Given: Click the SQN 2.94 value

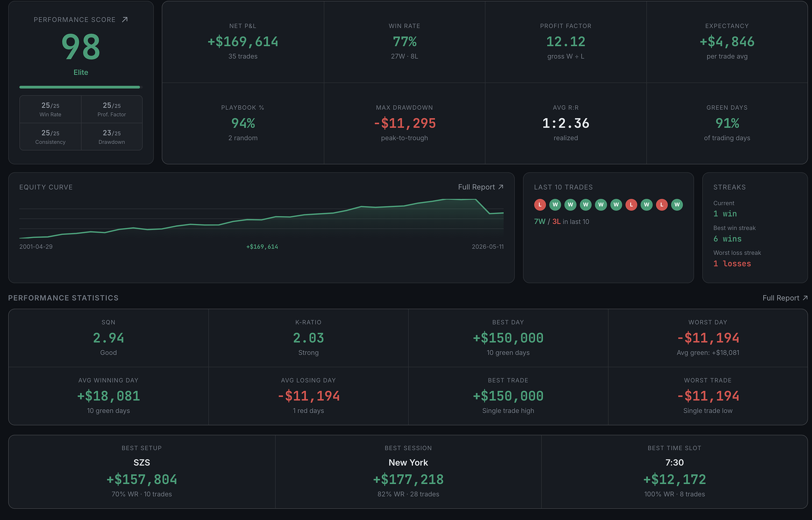Looking at the screenshot, I should [108, 338].
